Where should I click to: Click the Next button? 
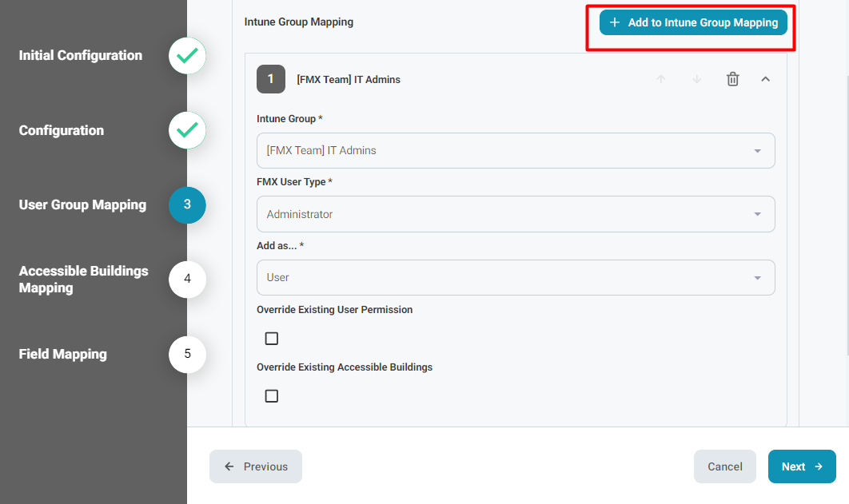coord(801,466)
